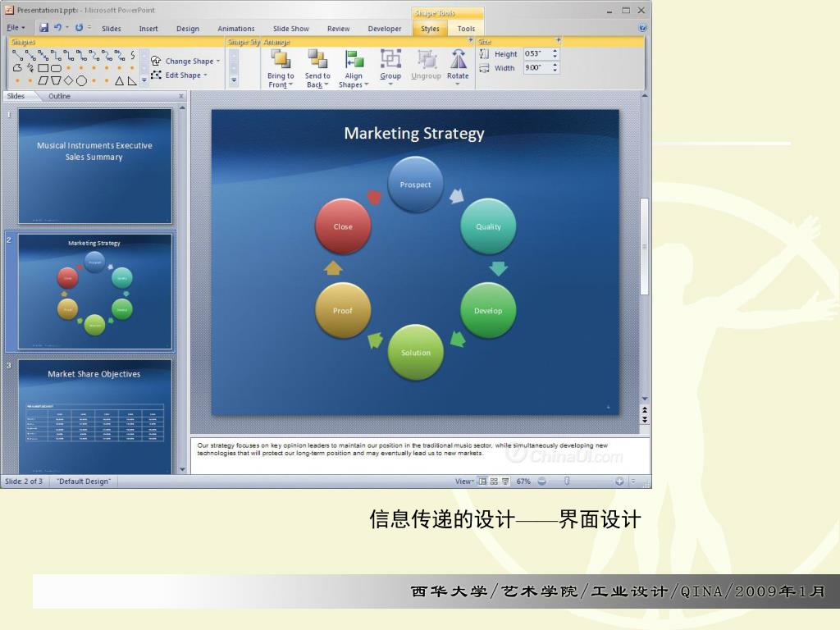Switch to Outline pane tab

(59, 97)
